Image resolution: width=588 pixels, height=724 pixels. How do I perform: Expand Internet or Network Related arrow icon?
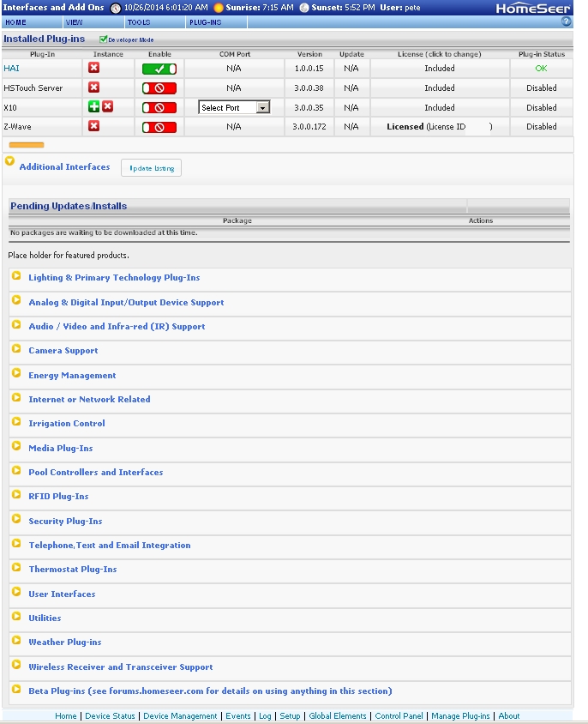pyautogui.click(x=16, y=397)
